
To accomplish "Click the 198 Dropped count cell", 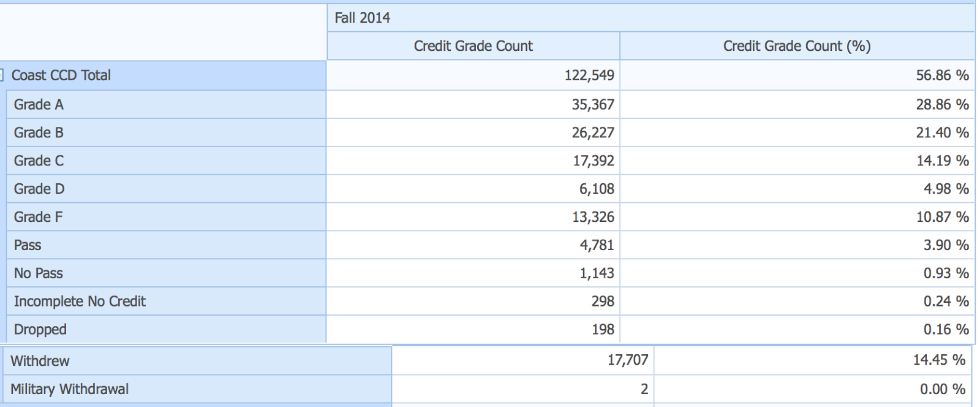I will click(473, 330).
